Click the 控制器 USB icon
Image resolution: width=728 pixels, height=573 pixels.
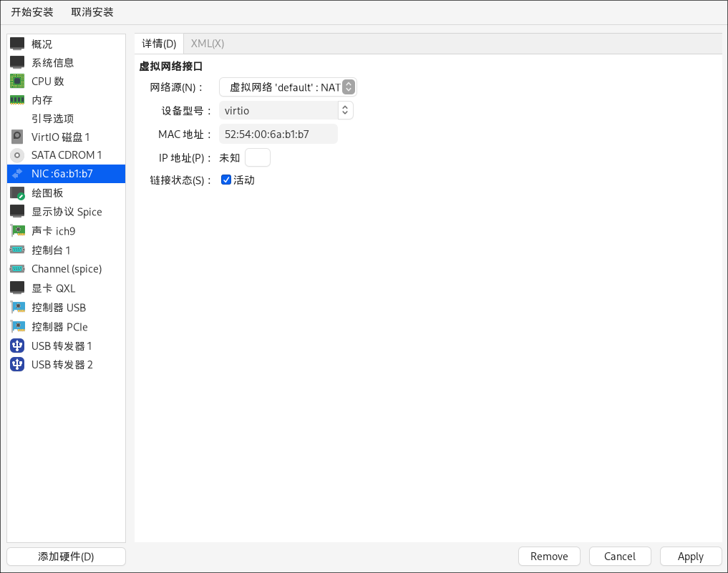[17, 307]
